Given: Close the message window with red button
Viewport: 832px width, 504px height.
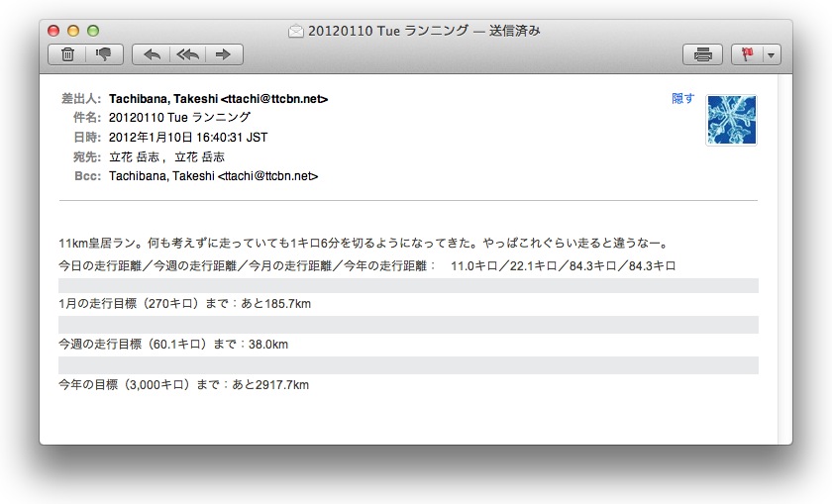Looking at the screenshot, I should tap(54, 31).
